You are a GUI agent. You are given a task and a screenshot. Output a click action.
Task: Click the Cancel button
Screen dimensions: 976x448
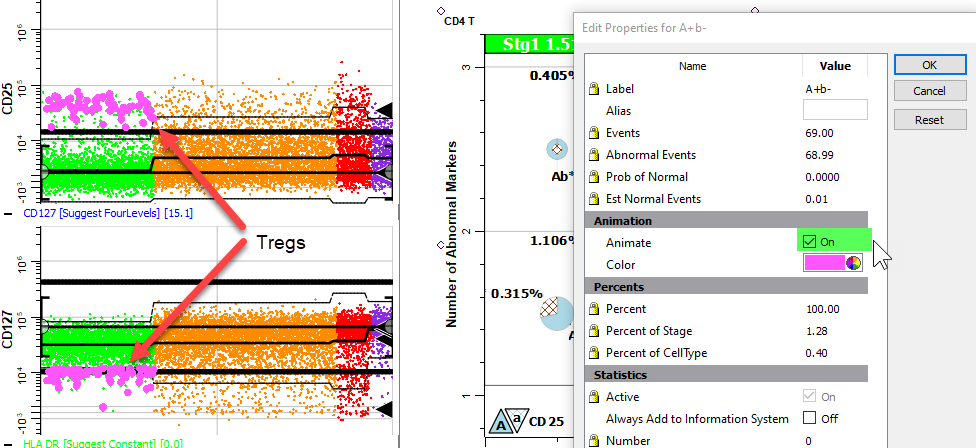[929, 91]
